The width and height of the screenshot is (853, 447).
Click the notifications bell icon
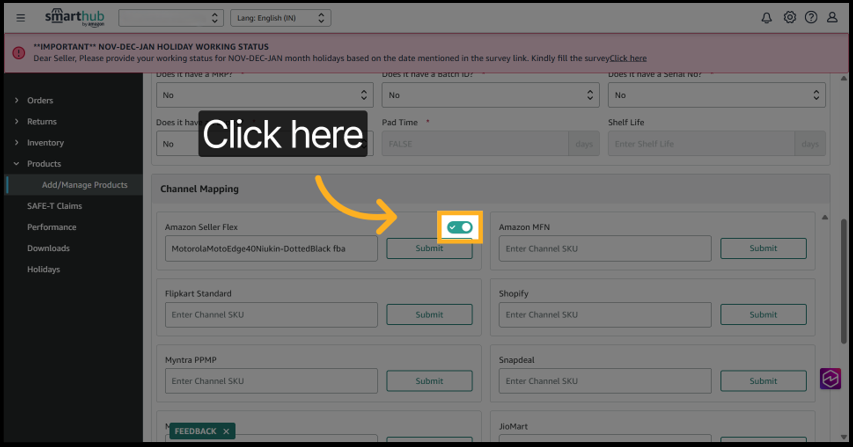pyautogui.click(x=767, y=18)
